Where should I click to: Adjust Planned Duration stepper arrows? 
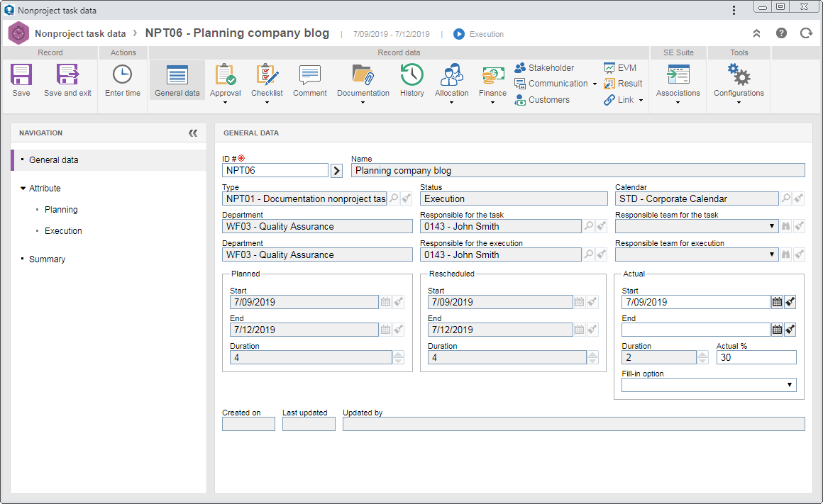pos(399,357)
